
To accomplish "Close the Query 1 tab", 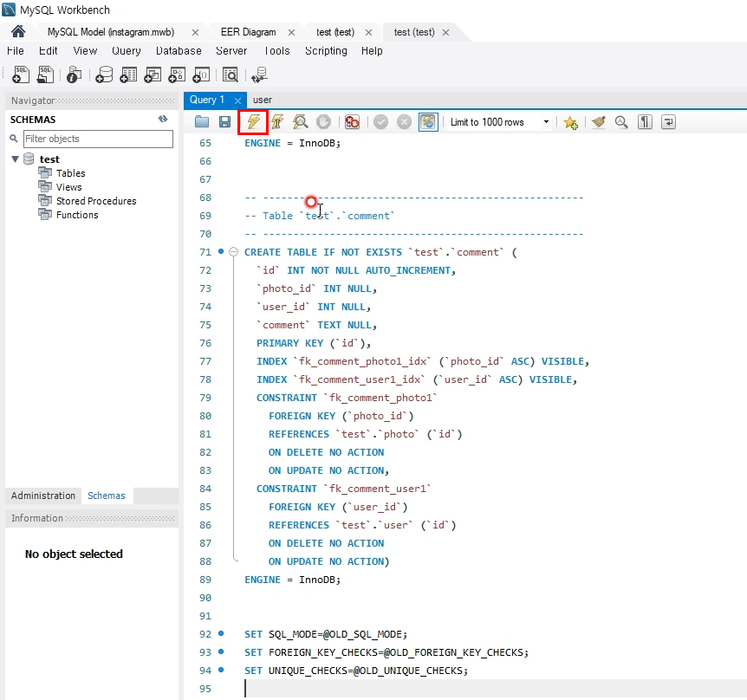I will click(237, 100).
